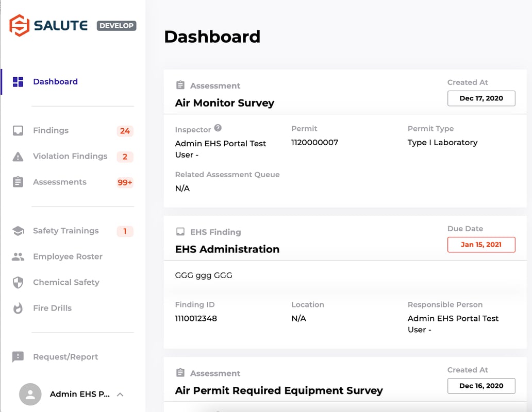Screen dimensions: 532x412
Task: Open the EHS Finding book icon
Action: coord(181,232)
